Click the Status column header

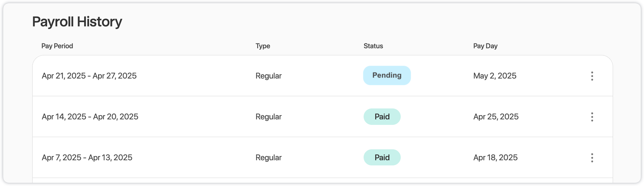pos(373,46)
